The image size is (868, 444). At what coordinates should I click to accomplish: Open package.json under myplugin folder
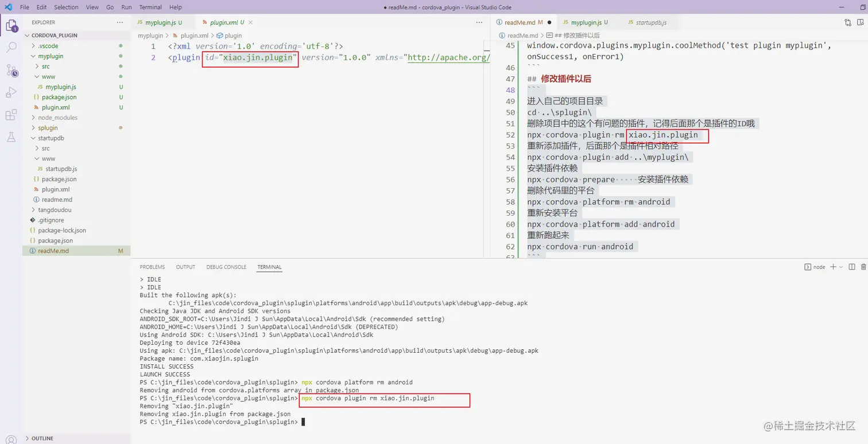click(x=76, y=97)
